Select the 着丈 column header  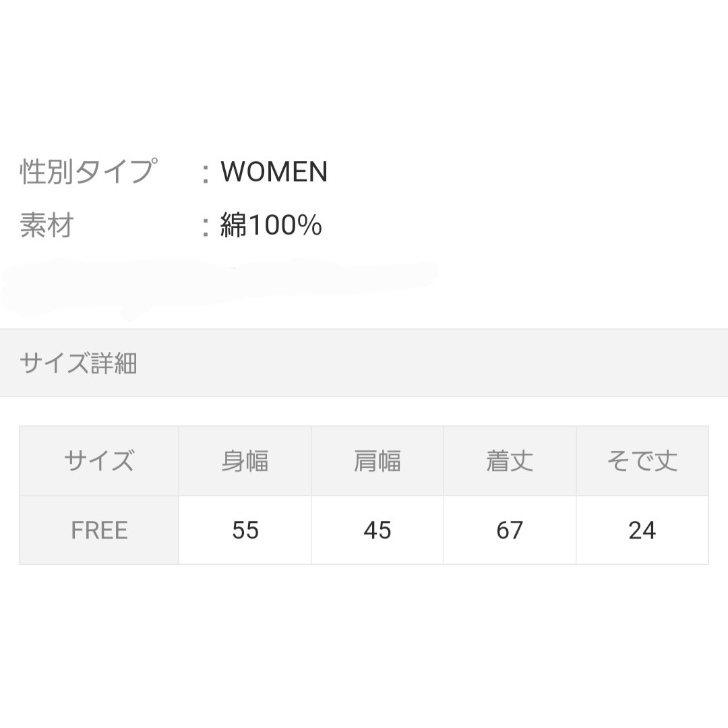[x=510, y=460]
